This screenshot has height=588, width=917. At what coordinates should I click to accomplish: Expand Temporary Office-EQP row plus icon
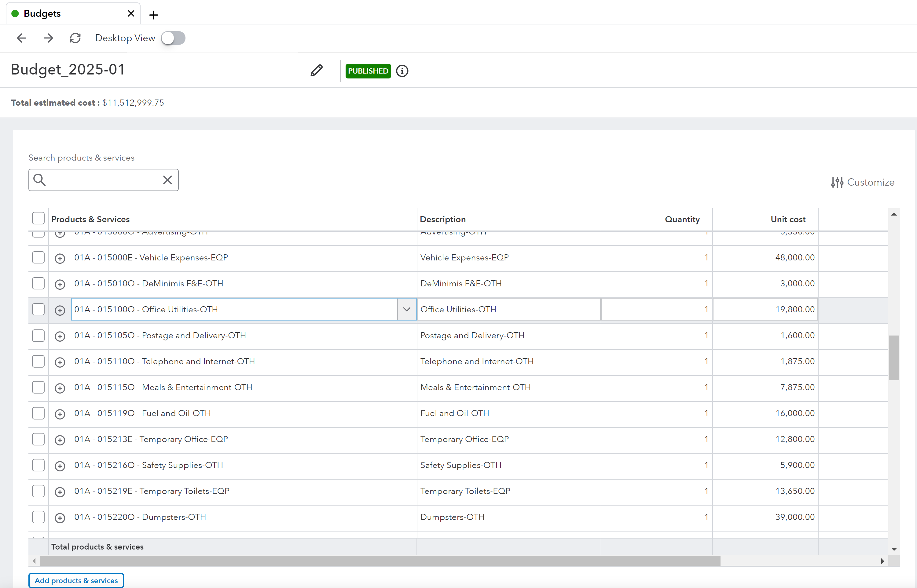pos(60,440)
